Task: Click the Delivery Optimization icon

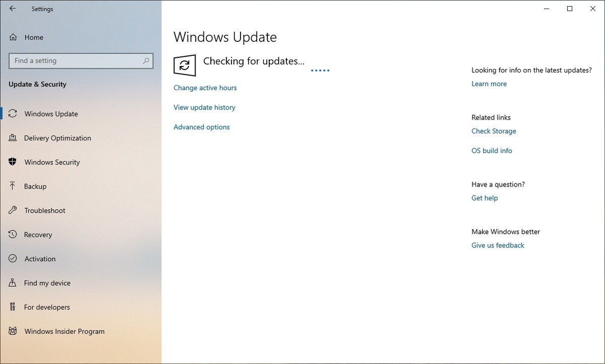Action: (13, 138)
